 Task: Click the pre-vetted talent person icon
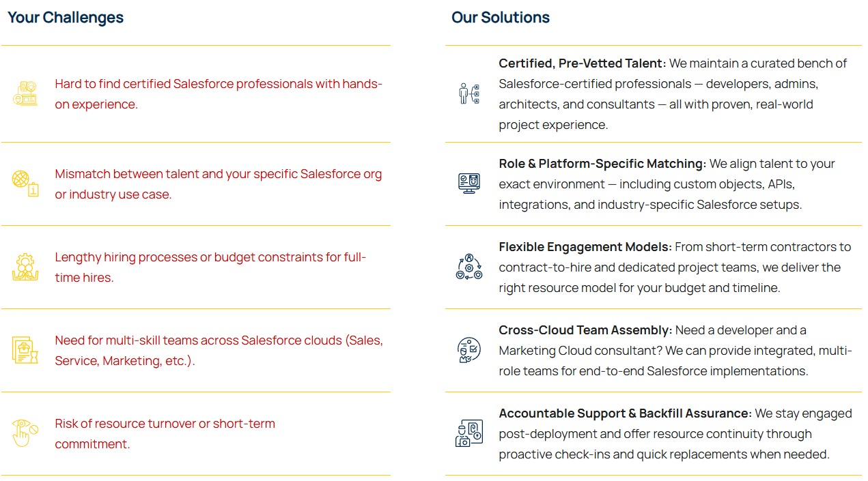coord(469,93)
